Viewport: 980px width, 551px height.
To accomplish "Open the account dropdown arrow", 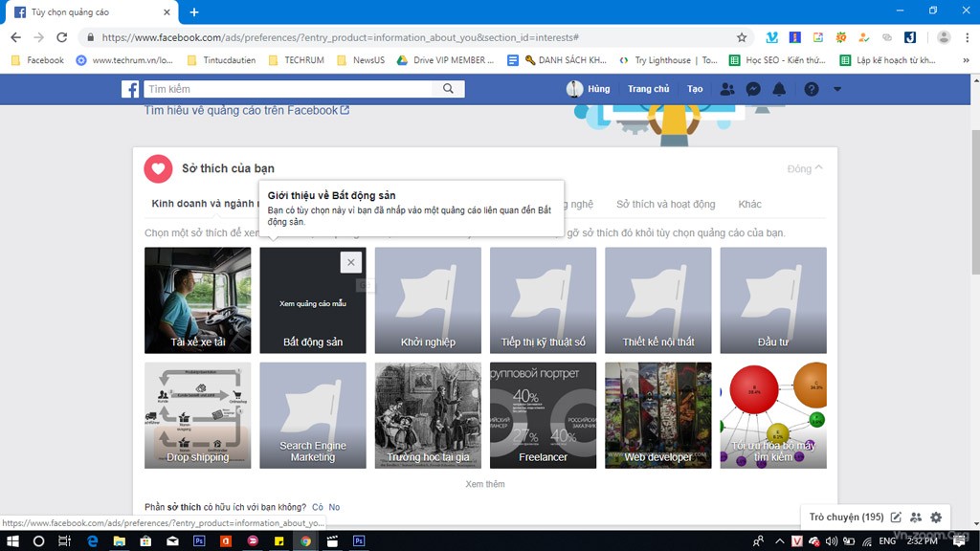I will point(837,89).
